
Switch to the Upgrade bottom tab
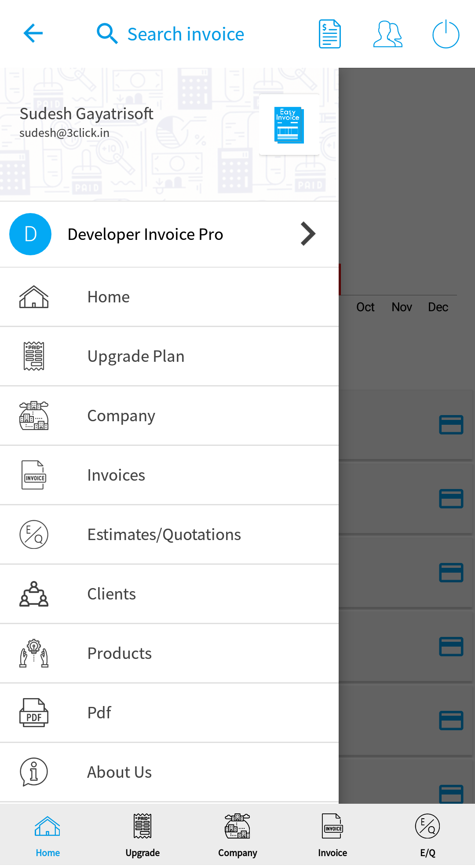pyautogui.click(x=142, y=835)
